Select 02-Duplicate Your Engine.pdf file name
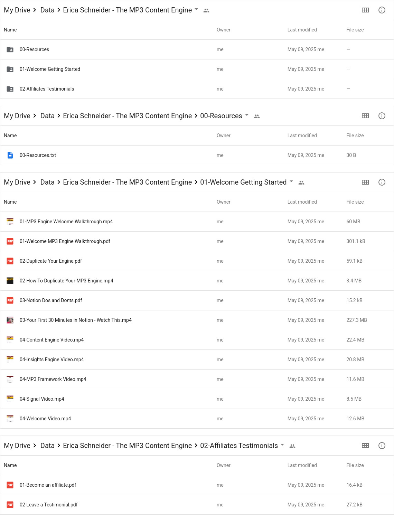 pyautogui.click(x=51, y=261)
